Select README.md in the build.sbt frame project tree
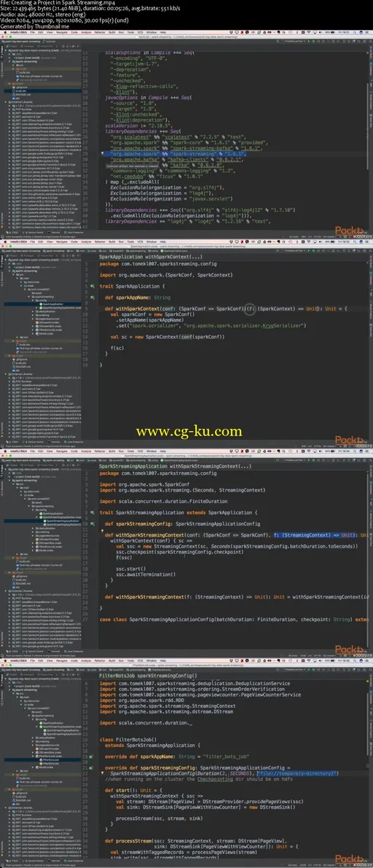Viewport: 373px width, 868px height. pyautogui.click(x=23, y=95)
